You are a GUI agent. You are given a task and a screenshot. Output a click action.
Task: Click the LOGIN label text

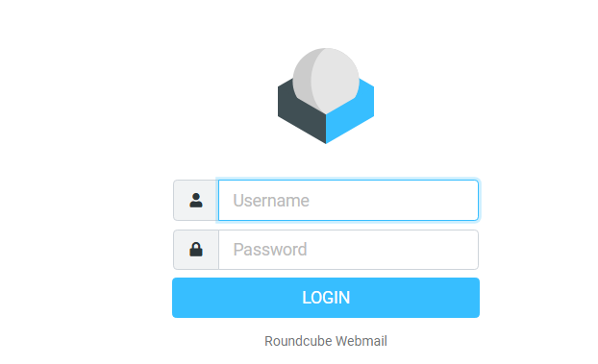click(326, 298)
